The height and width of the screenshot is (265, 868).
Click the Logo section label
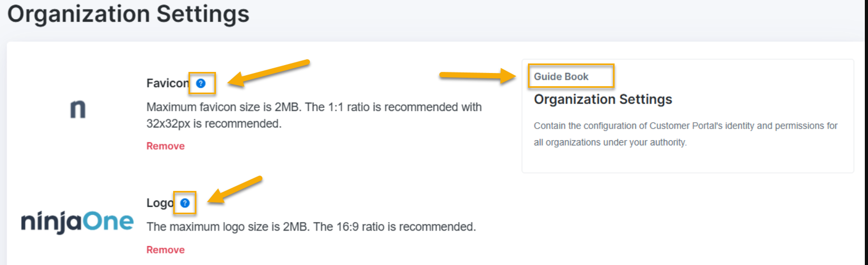(159, 203)
